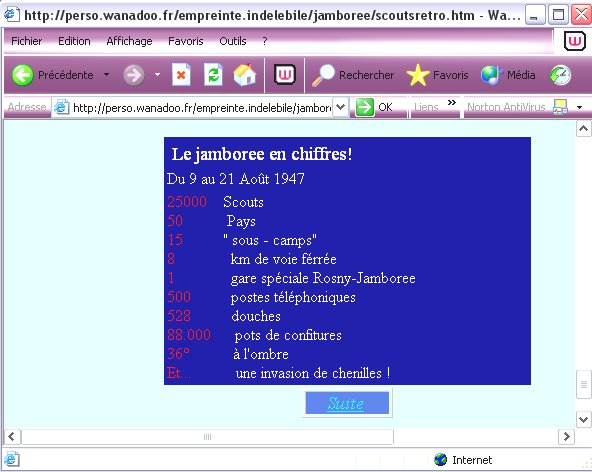592x472 pixels.
Task: Open the history clock icon
Action: (560, 75)
